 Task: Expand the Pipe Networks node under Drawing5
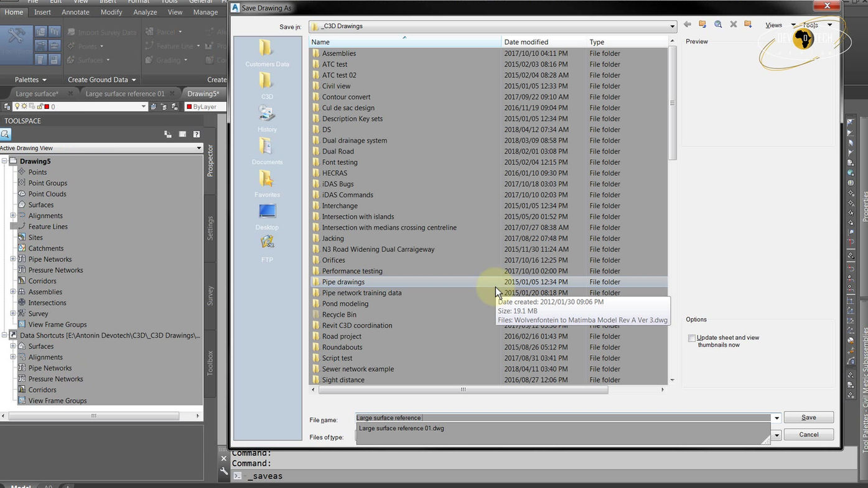pyautogui.click(x=12, y=259)
